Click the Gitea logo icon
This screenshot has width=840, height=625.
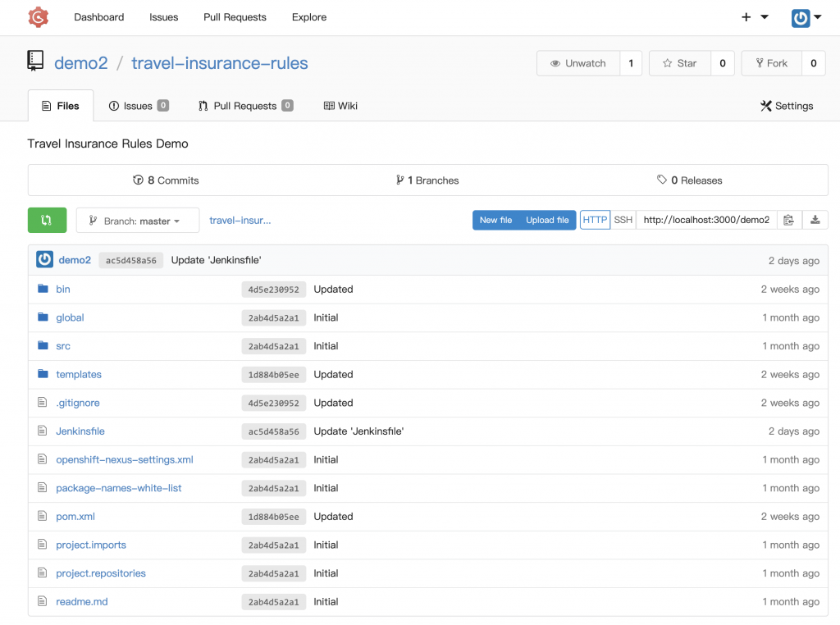pos(38,16)
